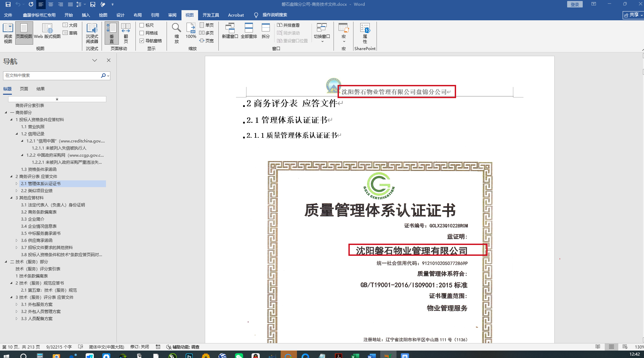Set page movement to Vertical (垂直)
This screenshot has height=358, width=644.
click(111, 33)
